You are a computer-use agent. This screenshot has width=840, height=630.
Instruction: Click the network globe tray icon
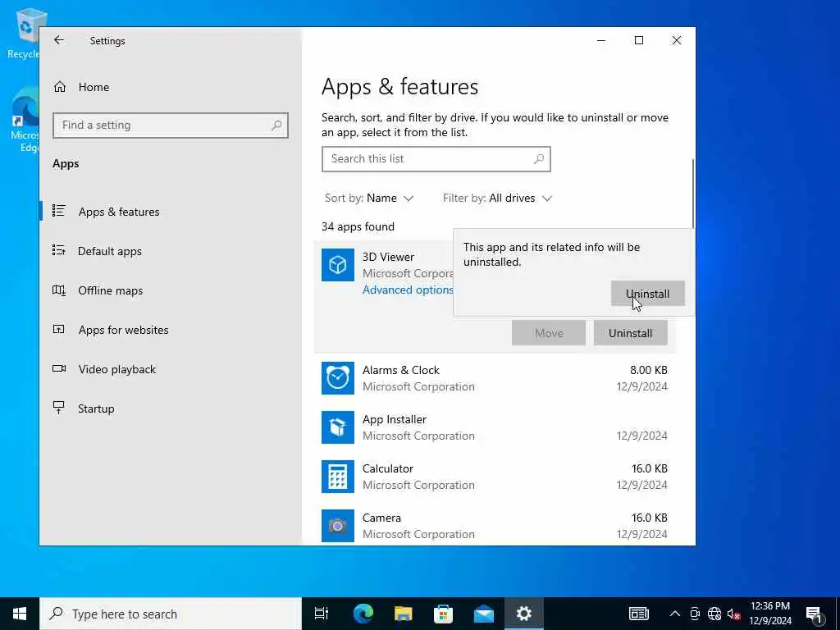click(x=714, y=614)
